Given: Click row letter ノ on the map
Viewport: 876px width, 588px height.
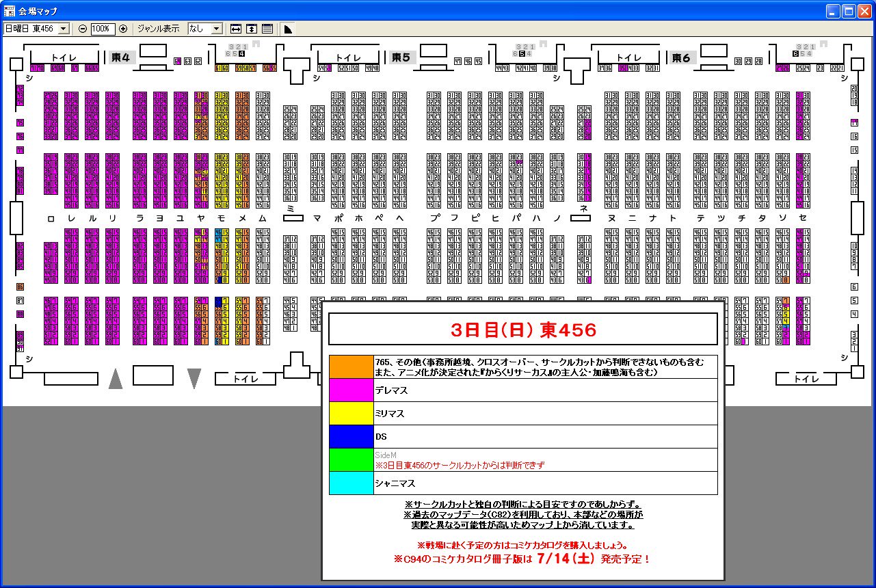Looking at the screenshot, I should [557, 218].
